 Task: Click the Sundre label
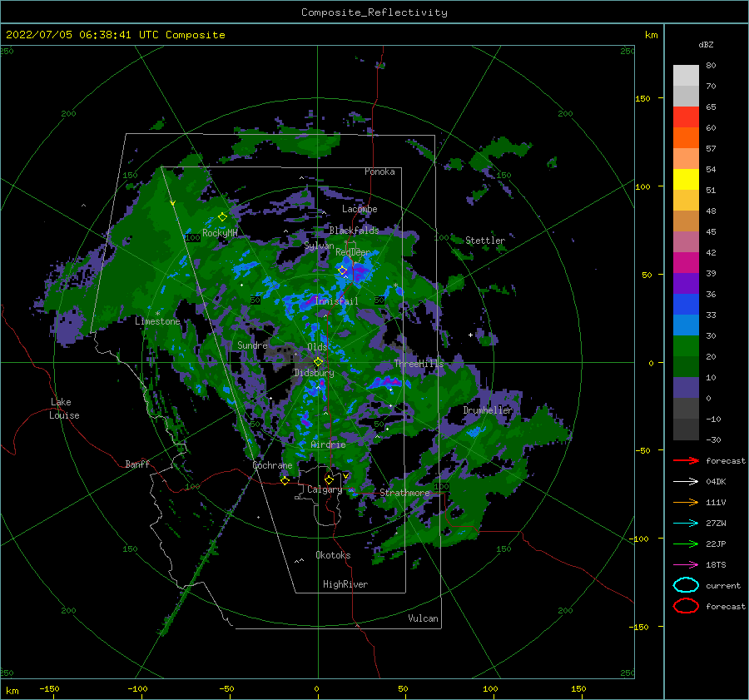tap(252, 345)
